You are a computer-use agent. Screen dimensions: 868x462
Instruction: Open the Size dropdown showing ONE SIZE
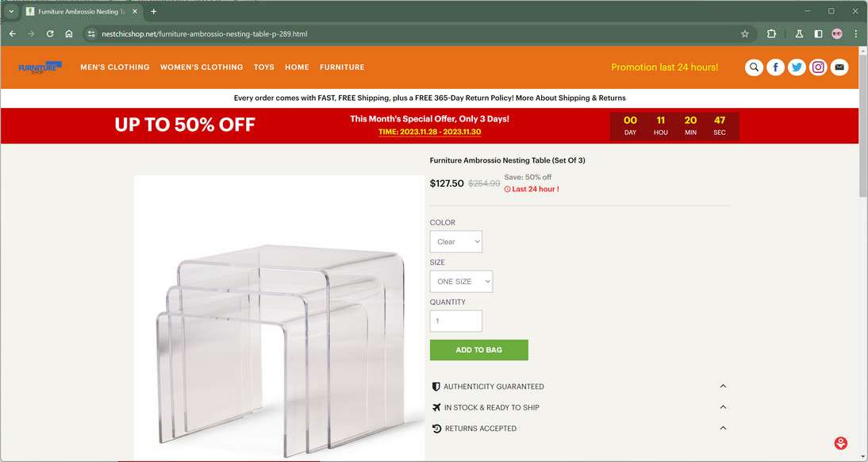pyautogui.click(x=460, y=282)
